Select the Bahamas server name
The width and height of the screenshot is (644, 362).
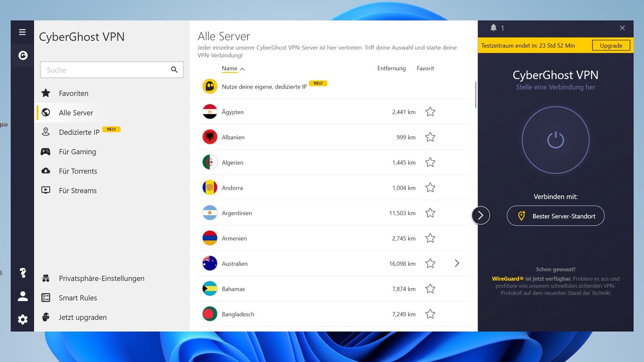click(x=234, y=289)
